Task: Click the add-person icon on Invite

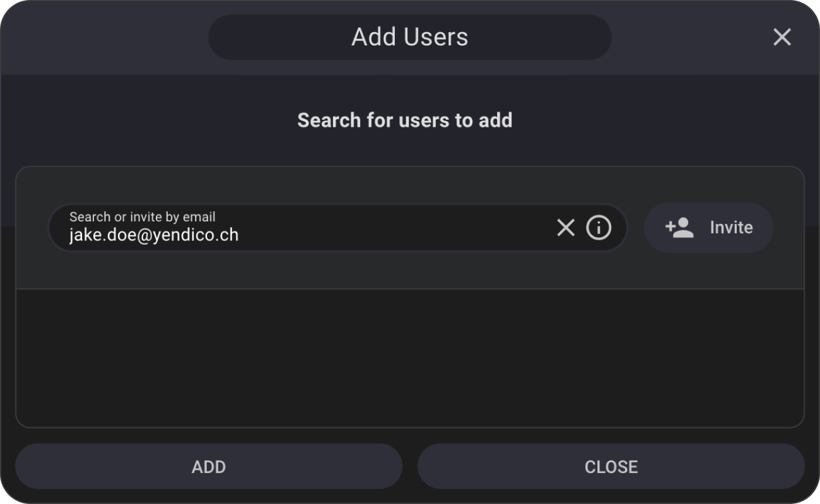Action: point(679,228)
